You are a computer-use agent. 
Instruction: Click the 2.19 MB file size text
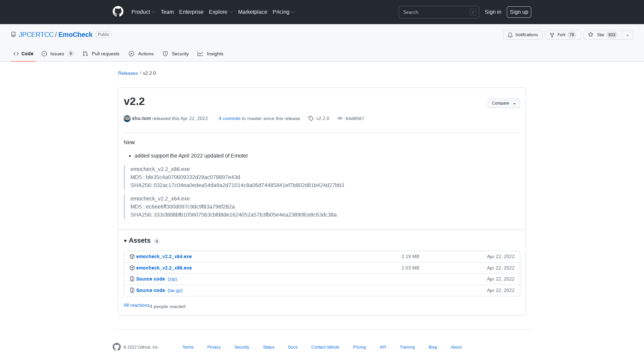[410, 256]
